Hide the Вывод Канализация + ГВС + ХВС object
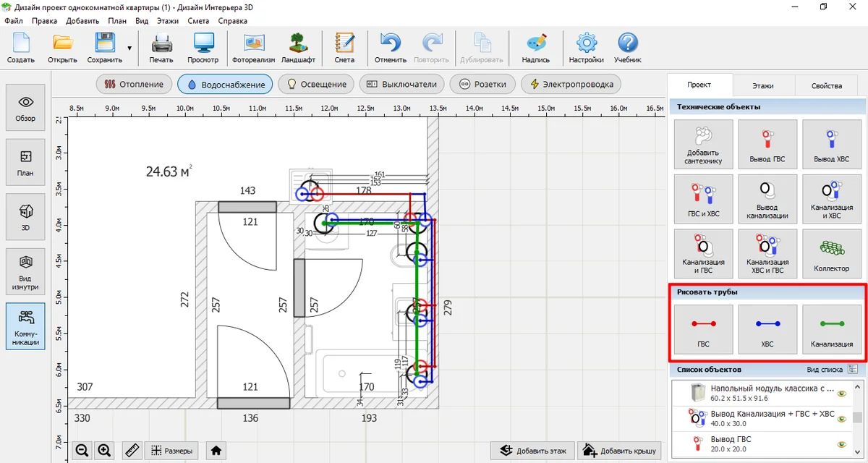Viewport: 868px width, 463px height. point(841,418)
